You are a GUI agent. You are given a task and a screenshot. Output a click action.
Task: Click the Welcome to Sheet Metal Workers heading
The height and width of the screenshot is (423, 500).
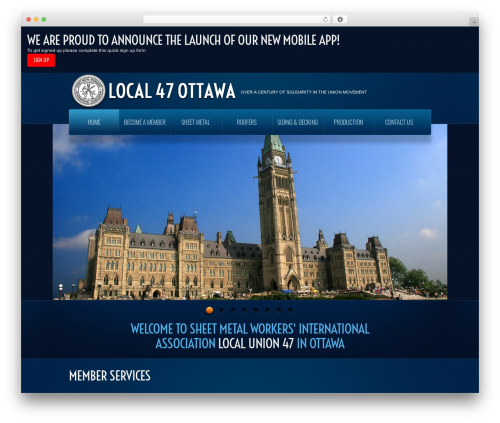point(250,336)
